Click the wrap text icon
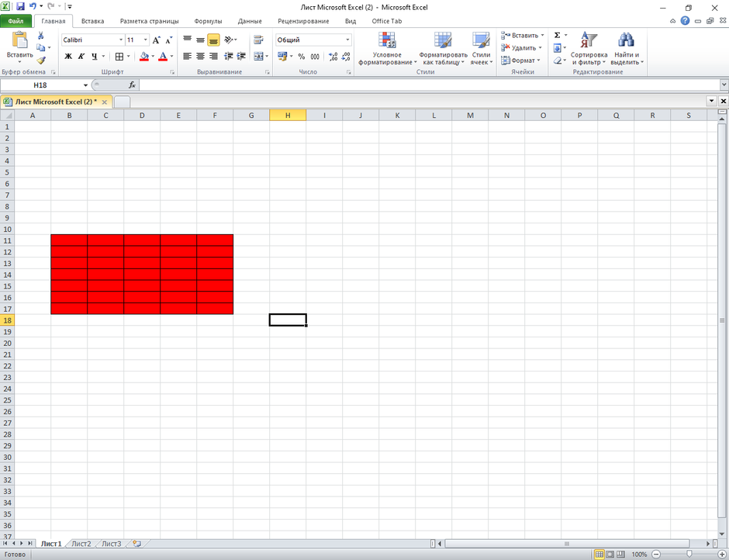729x560 pixels. [x=258, y=40]
